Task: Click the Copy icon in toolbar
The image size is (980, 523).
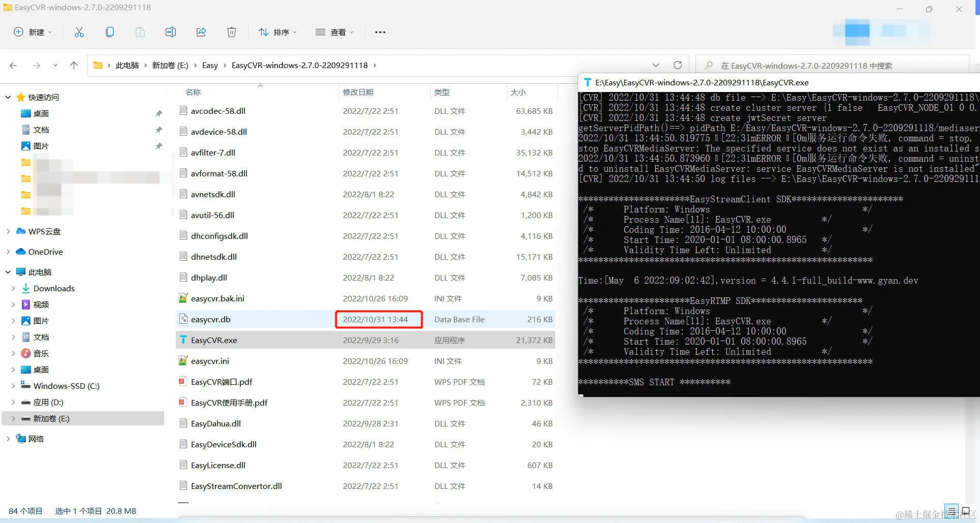Action: click(110, 32)
